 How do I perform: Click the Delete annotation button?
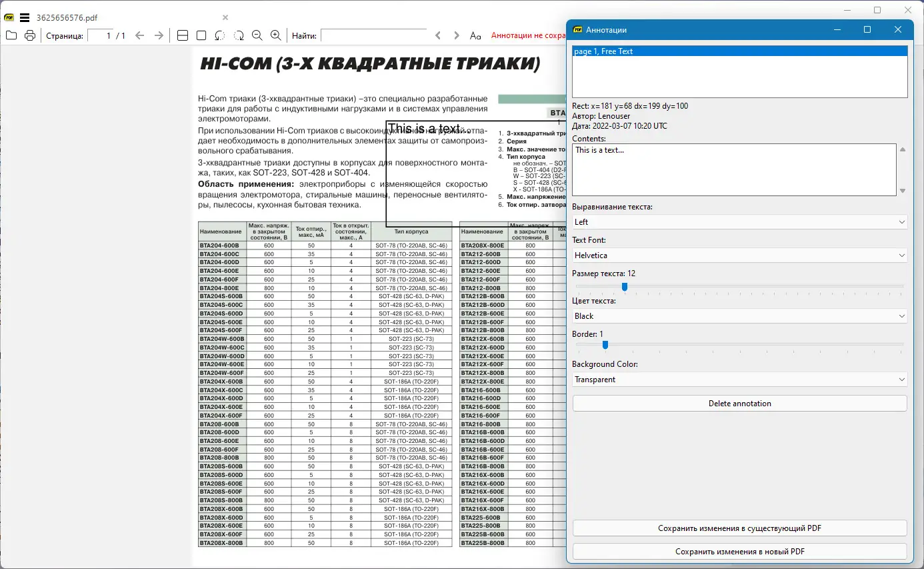[x=739, y=404]
